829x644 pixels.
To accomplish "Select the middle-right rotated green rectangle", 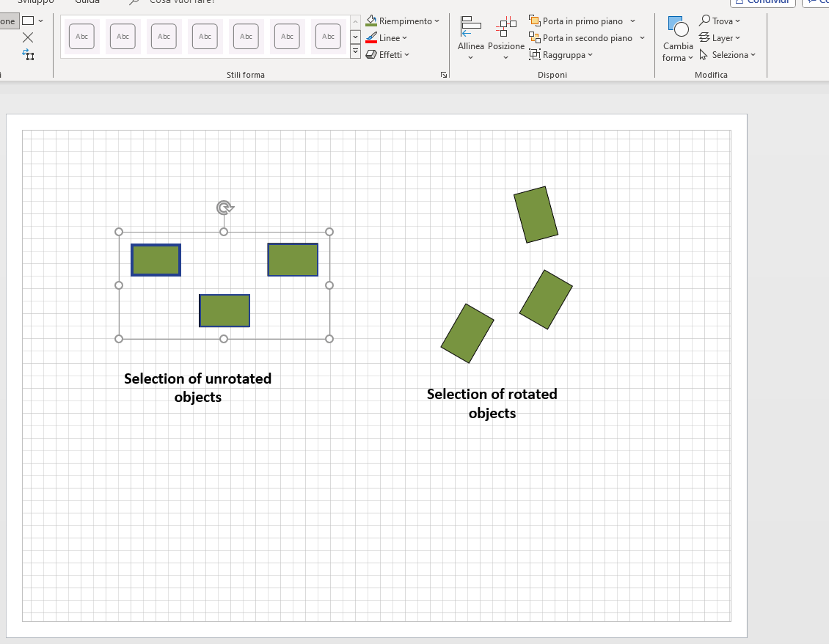I will [x=546, y=300].
